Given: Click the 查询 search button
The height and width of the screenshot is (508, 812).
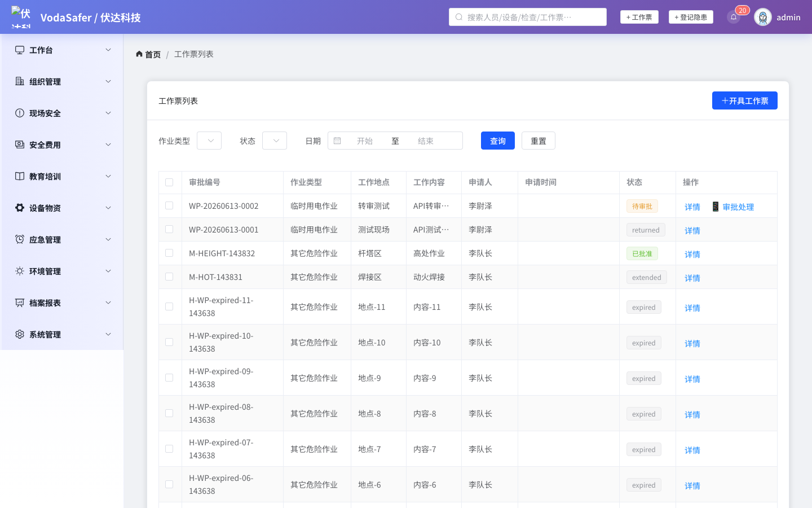Looking at the screenshot, I should [498, 141].
